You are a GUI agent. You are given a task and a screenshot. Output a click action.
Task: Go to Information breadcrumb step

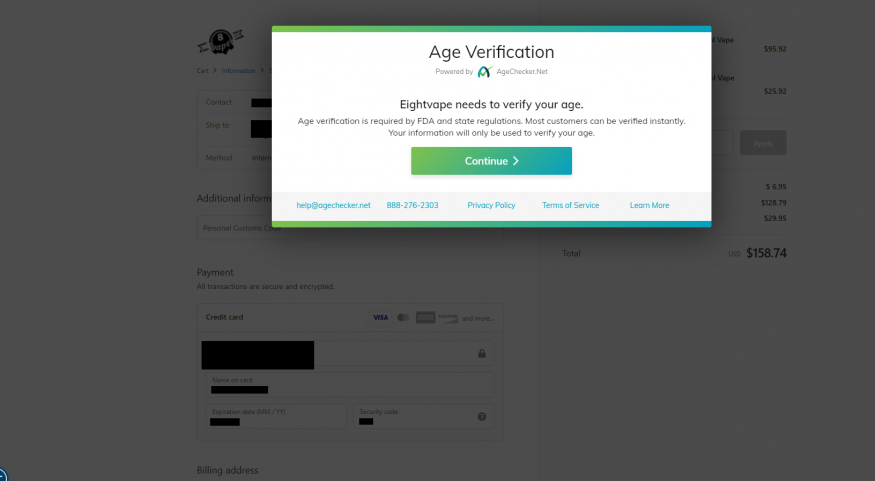click(x=238, y=71)
